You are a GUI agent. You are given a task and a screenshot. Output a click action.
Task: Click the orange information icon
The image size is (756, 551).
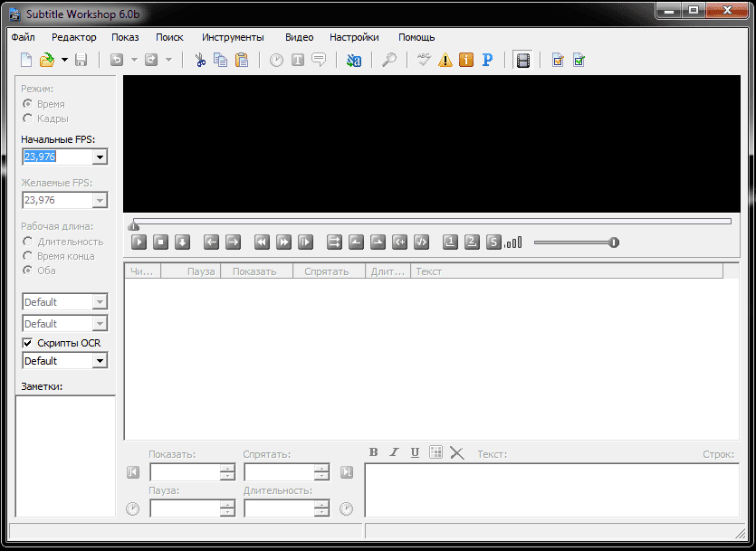click(466, 61)
